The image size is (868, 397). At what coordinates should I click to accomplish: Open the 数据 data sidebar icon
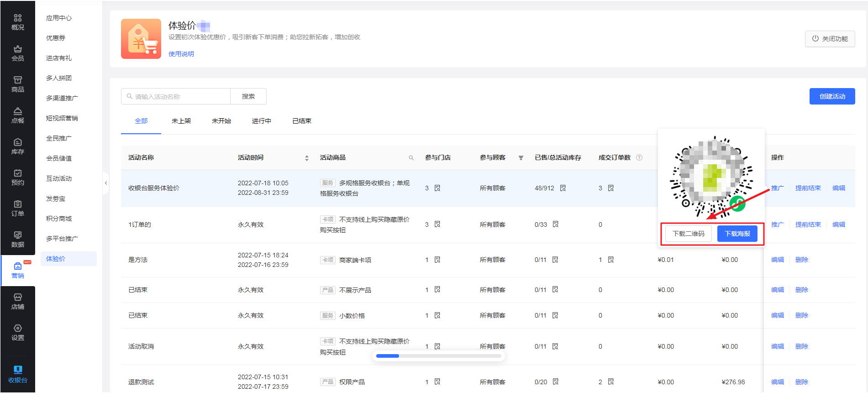tap(18, 239)
